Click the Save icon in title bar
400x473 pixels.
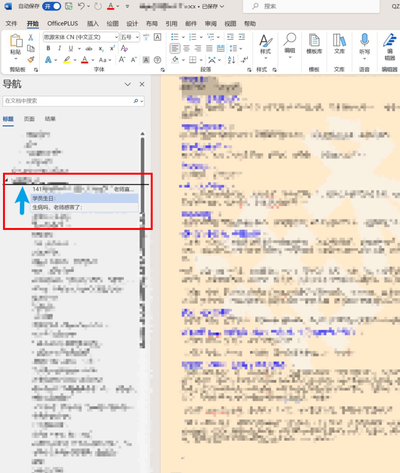pos(69,6)
